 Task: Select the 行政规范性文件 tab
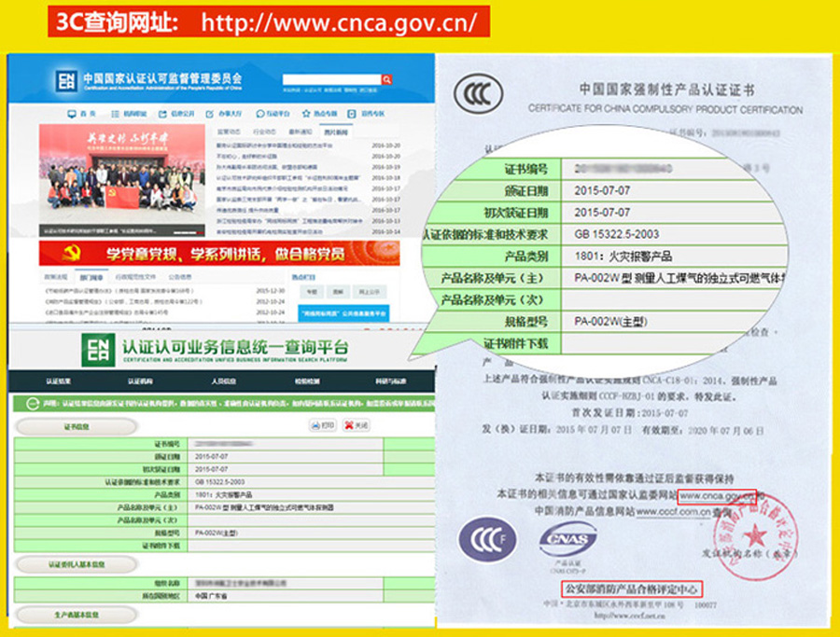point(135,277)
